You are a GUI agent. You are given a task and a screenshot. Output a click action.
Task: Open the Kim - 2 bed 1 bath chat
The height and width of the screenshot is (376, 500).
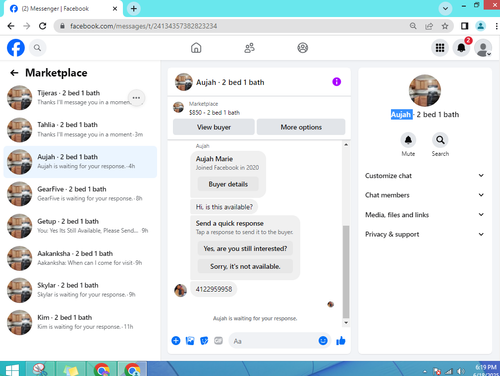(x=80, y=322)
